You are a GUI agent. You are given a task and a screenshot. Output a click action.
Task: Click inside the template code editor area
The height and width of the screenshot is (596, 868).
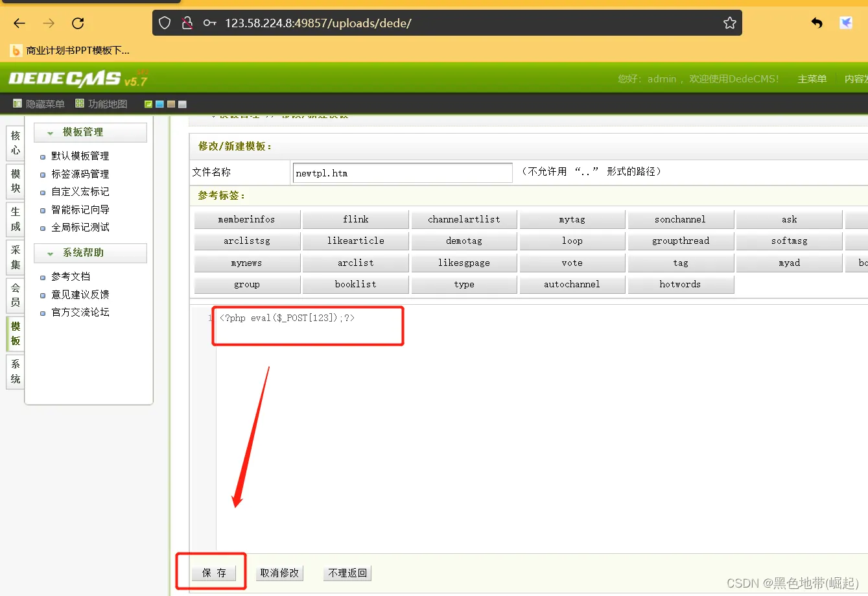click(541, 428)
